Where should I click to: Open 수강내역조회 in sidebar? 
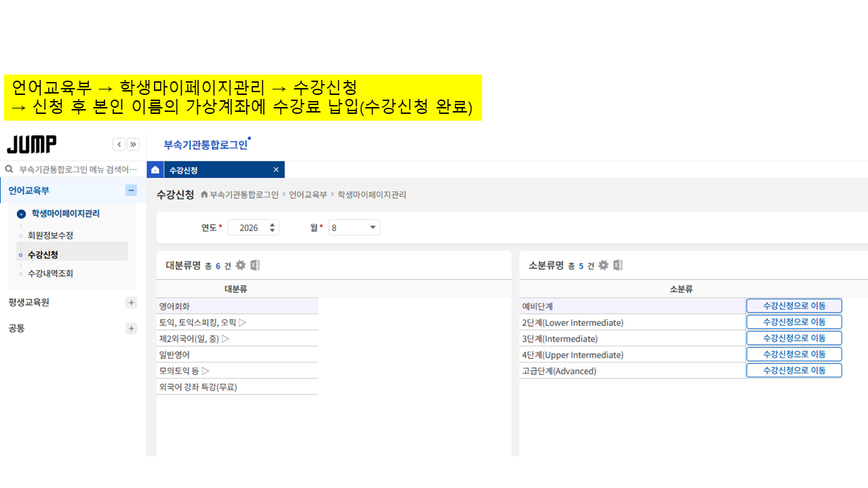pos(50,274)
